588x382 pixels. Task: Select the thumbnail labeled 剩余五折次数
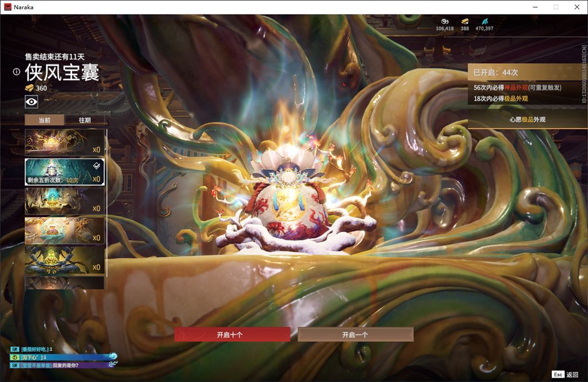click(x=64, y=172)
